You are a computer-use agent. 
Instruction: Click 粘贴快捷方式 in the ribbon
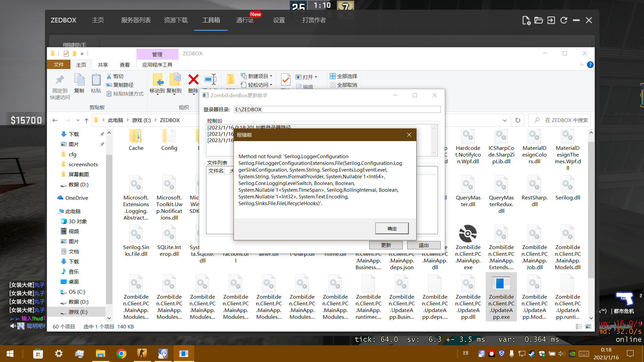pyautogui.click(x=125, y=94)
